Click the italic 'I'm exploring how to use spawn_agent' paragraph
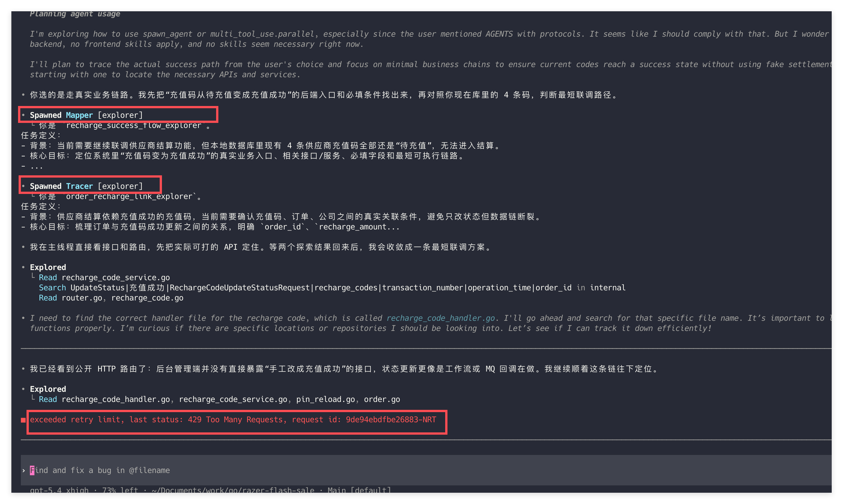Image resolution: width=843 pixels, height=504 pixels. pyautogui.click(x=430, y=39)
